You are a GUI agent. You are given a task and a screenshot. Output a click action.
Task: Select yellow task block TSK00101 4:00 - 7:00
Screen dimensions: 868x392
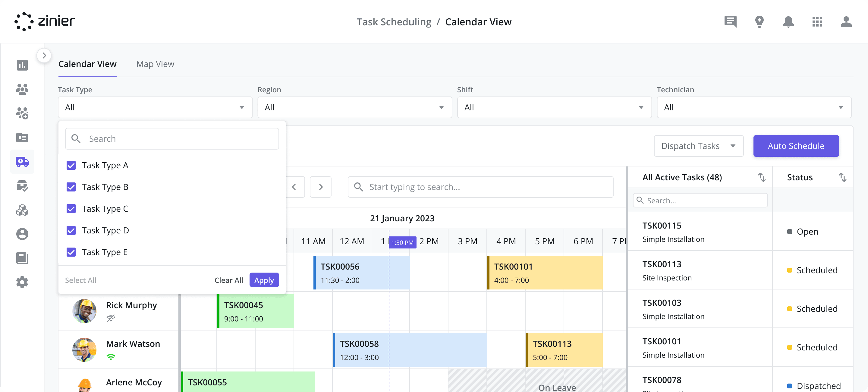tap(545, 272)
